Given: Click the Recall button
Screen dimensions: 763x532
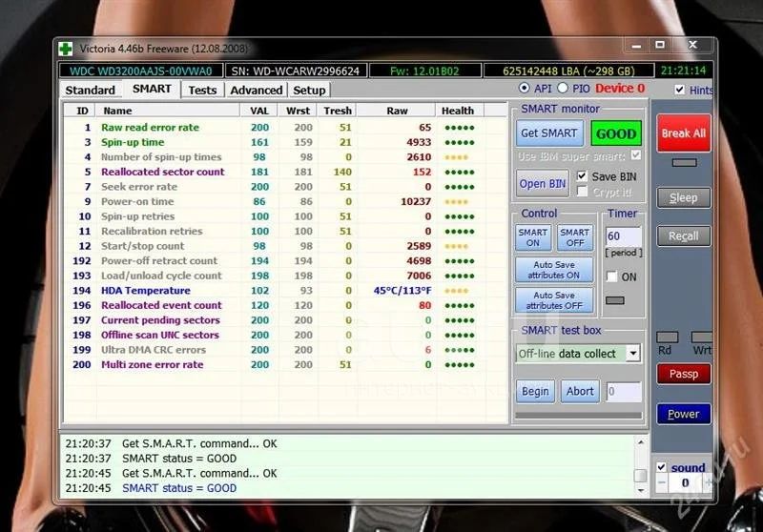Looking at the screenshot, I should click(684, 235).
